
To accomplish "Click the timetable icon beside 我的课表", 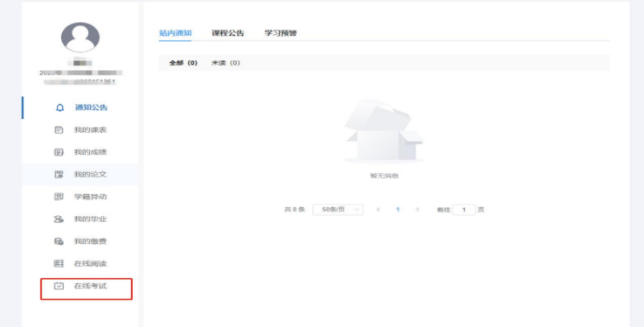I will point(59,129).
